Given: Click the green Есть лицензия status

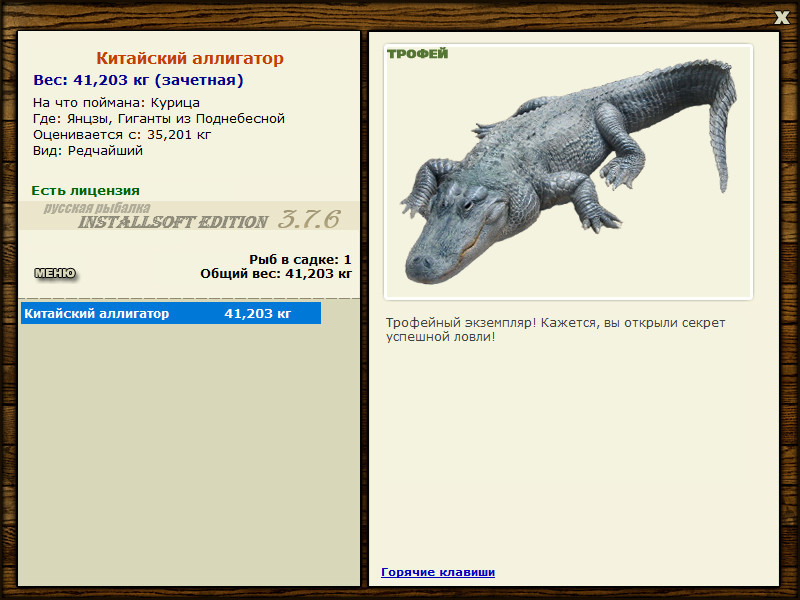Looking at the screenshot, I should coord(85,190).
